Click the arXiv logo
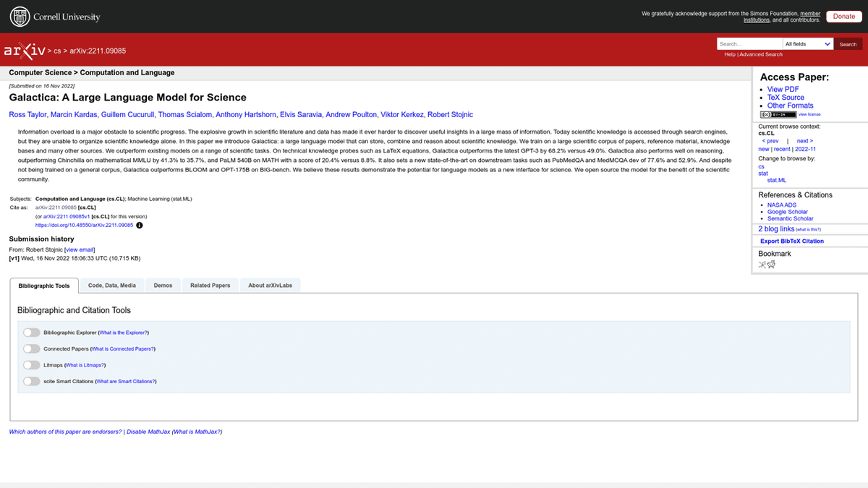This screenshot has width=868, height=488. click(24, 51)
